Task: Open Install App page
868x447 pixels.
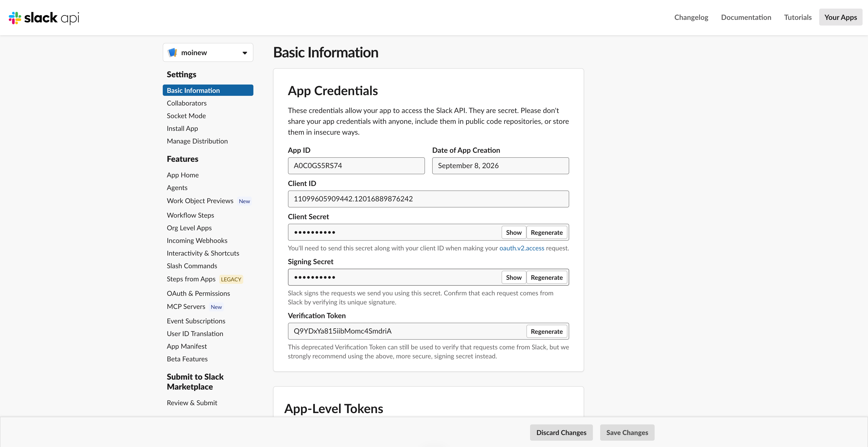Action: (x=182, y=128)
